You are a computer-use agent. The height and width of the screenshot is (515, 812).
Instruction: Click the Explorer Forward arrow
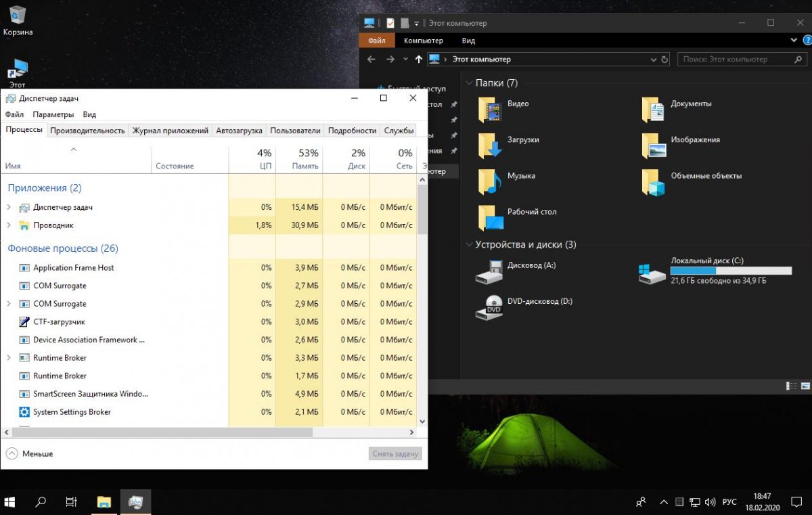[390, 60]
